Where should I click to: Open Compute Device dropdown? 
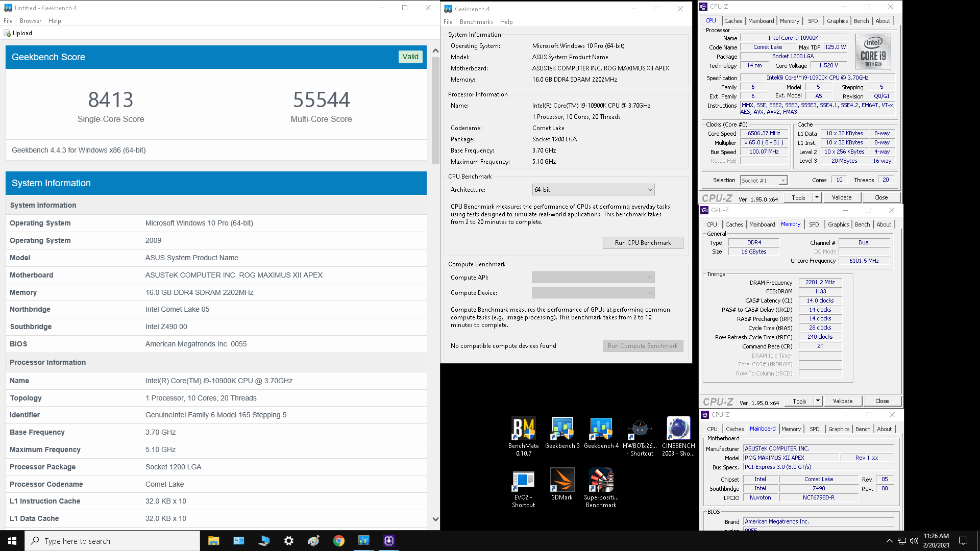click(593, 293)
